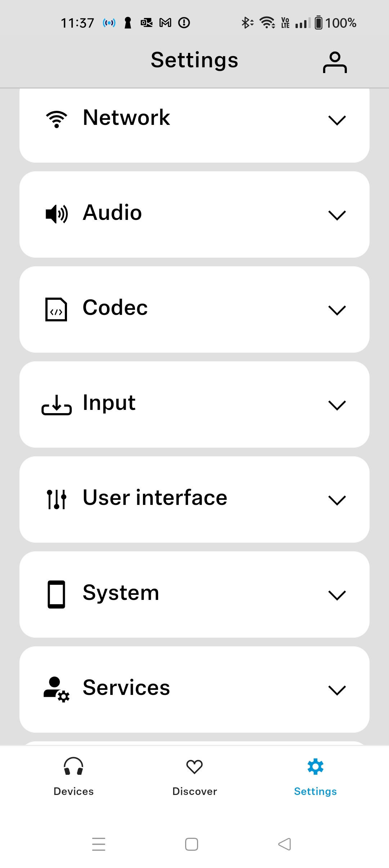
Task: Tap the Codec file icon
Action: (x=56, y=309)
